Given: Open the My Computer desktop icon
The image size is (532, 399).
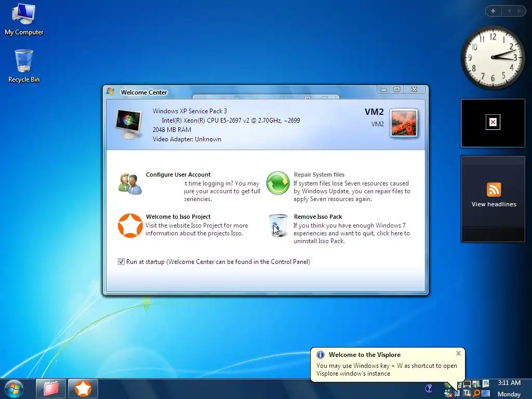Looking at the screenshot, I should 24,19.
